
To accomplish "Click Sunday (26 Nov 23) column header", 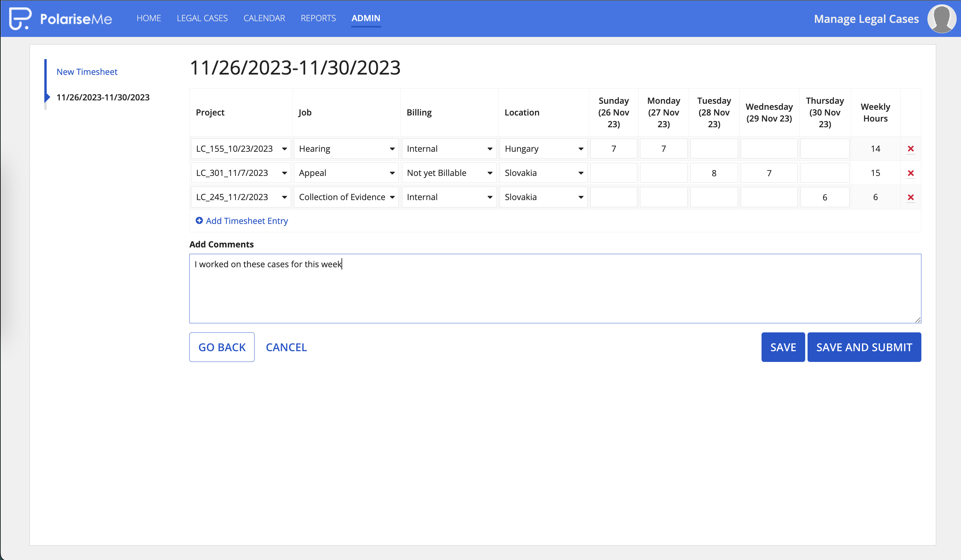I will pyautogui.click(x=613, y=112).
